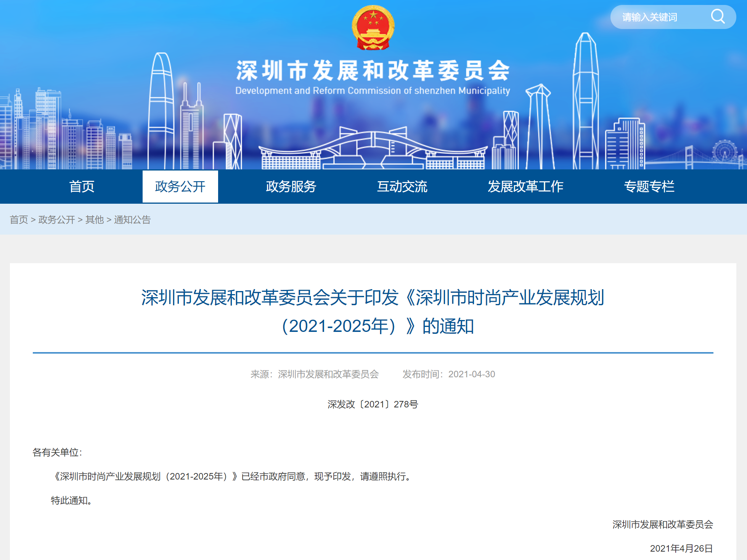Click the 首页 breadcrumb link
Viewport: 747px width, 560px height.
coord(19,220)
